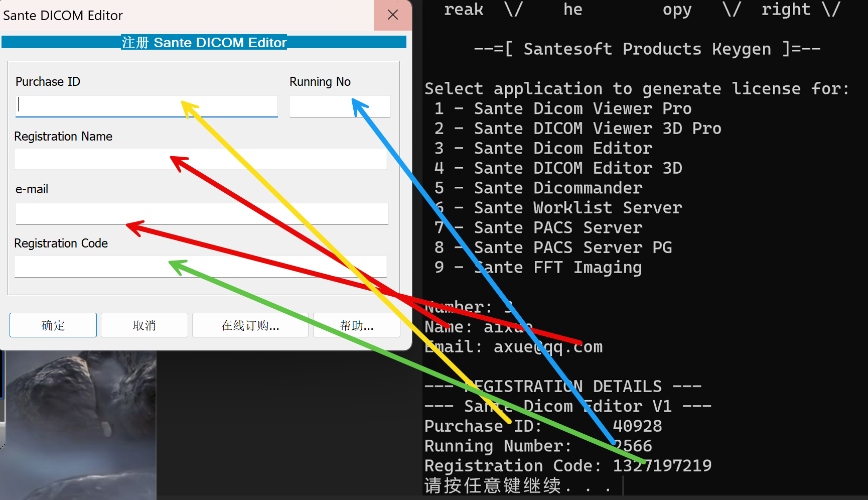Click the Purchase ID label text

48,81
